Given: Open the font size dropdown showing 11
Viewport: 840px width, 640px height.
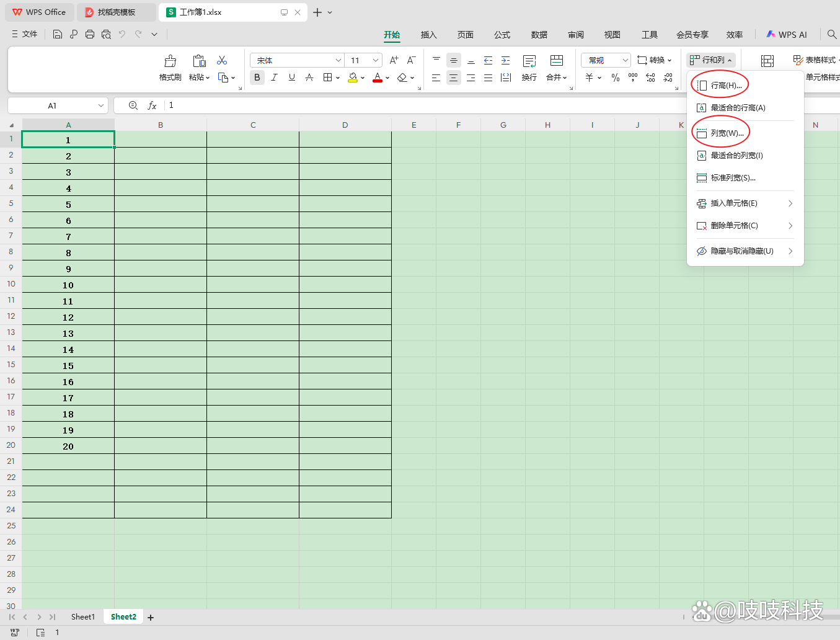Looking at the screenshot, I should (x=376, y=60).
